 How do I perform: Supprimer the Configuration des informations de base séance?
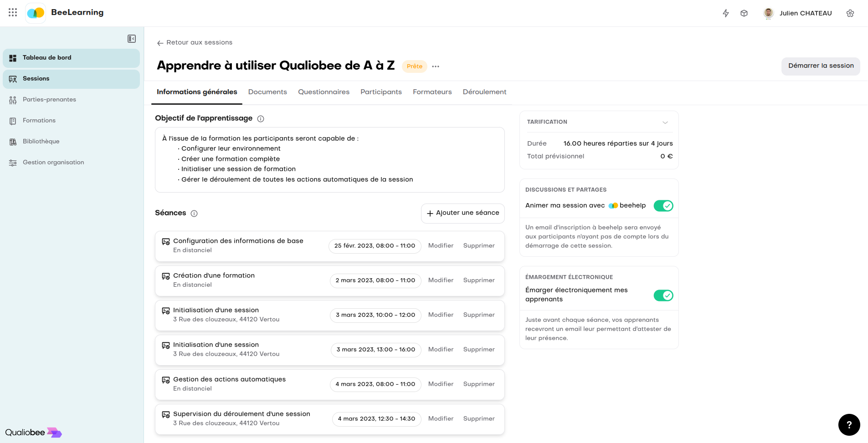pos(479,246)
